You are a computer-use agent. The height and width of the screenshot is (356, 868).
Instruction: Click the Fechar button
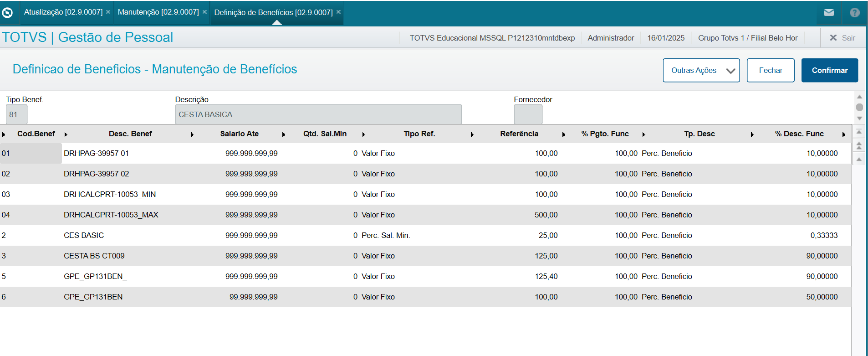tap(771, 70)
